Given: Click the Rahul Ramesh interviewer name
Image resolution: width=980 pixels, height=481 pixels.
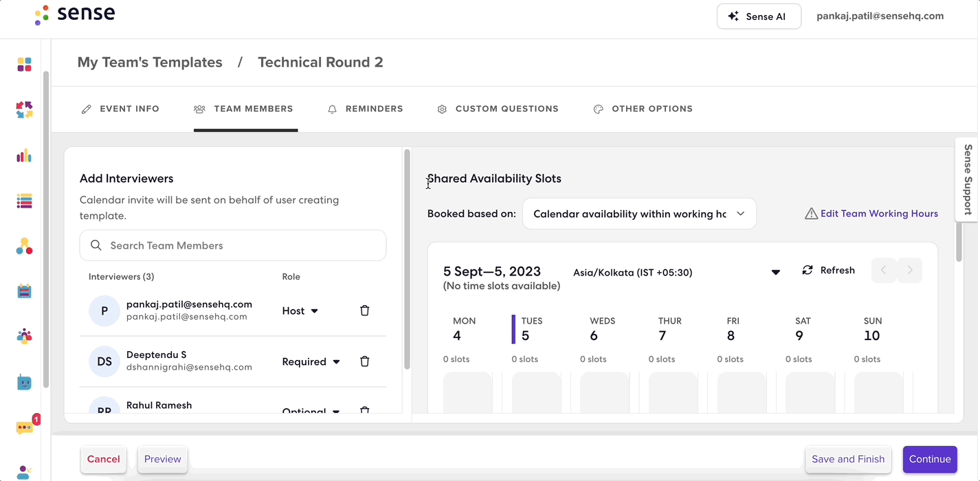Looking at the screenshot, I should tap(159, 405).
